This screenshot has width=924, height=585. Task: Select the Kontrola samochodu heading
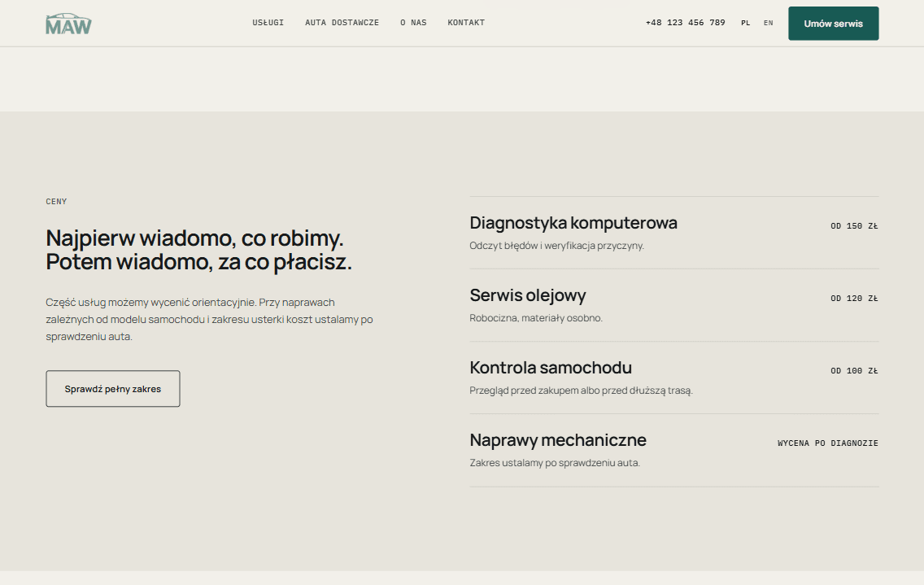[x=551, y=368]
